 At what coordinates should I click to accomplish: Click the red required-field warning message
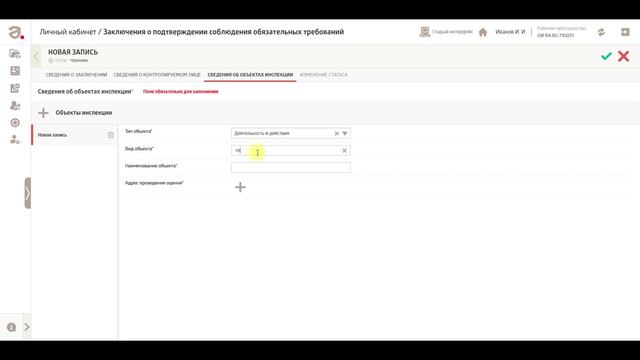(180, 91)
